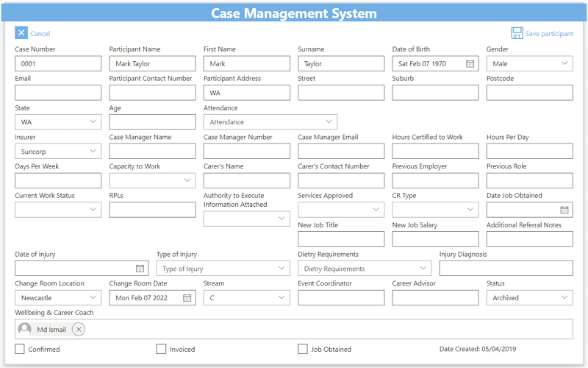Expand the Type of Injury dropdown
Viewport: 588px width, 368px height.
point(223,269)
